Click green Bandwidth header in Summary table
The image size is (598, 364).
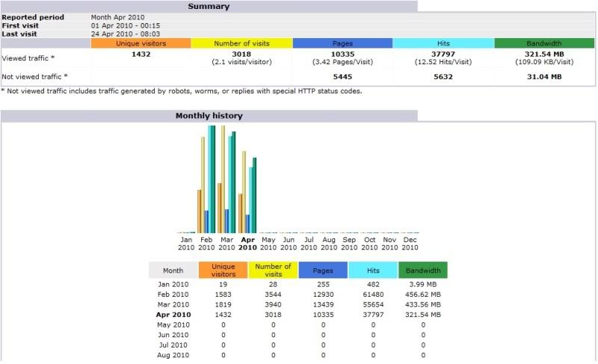543,43
